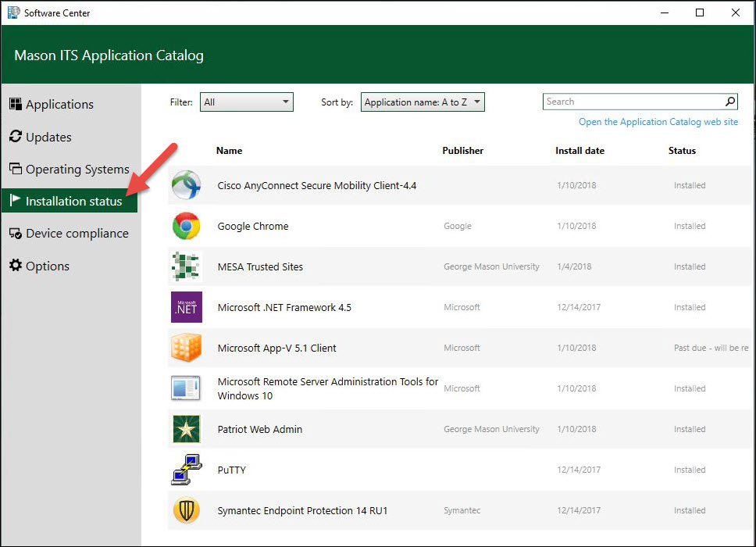Click inside the Search text field
This screenshot has width=756, height=547.
(633, 102)
